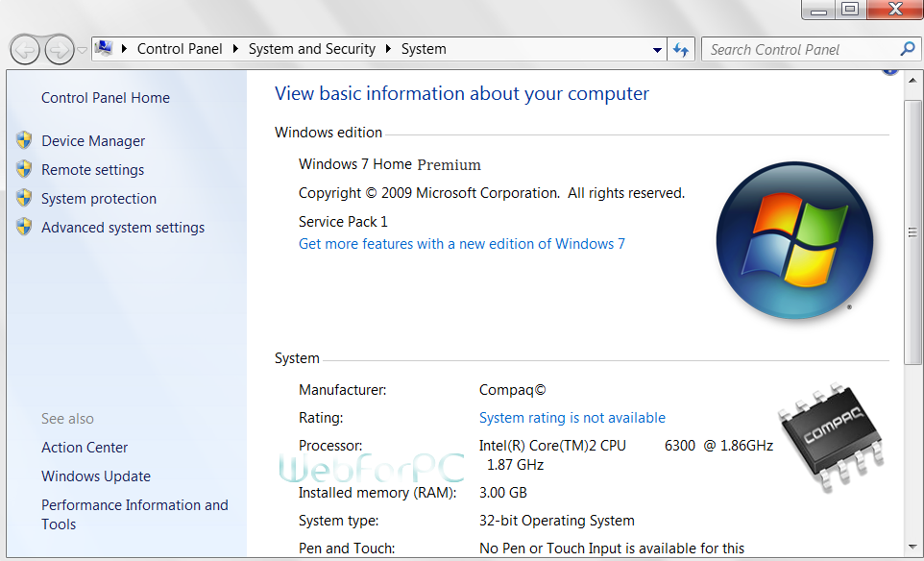Screen dimensions: 924x561
Task: Open Remote settings
Action: coord(92,170)
